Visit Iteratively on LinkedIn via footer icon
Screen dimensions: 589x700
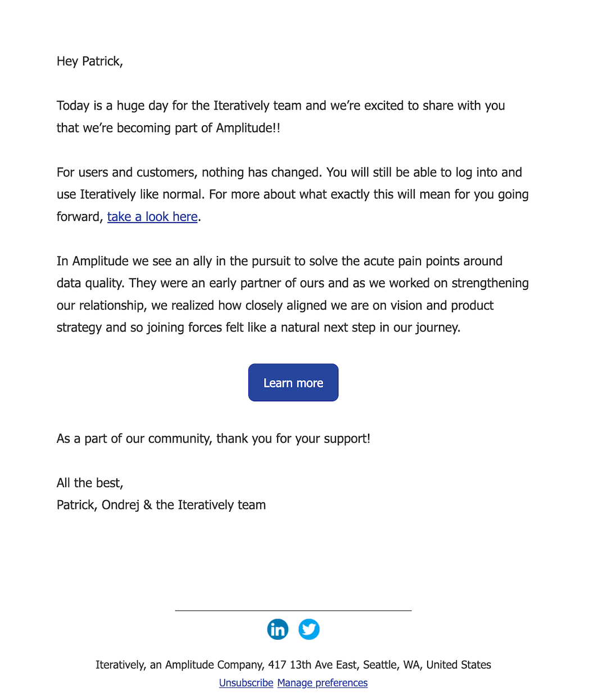coord(278,629)
